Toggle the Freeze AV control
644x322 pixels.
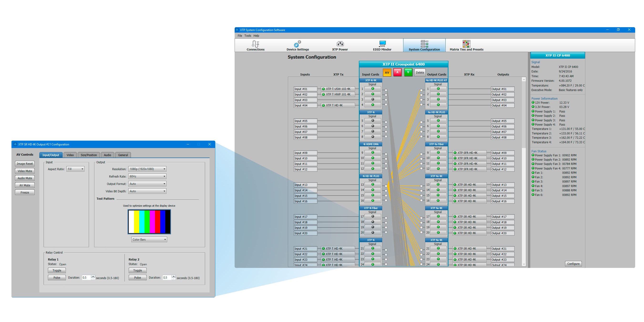25,193
